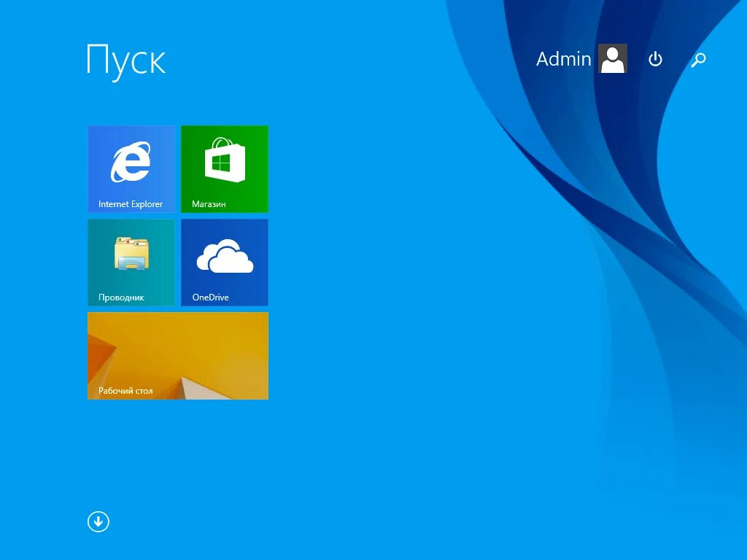
Task: Click the Admin user avatar picture
Action: coord(613,58)
